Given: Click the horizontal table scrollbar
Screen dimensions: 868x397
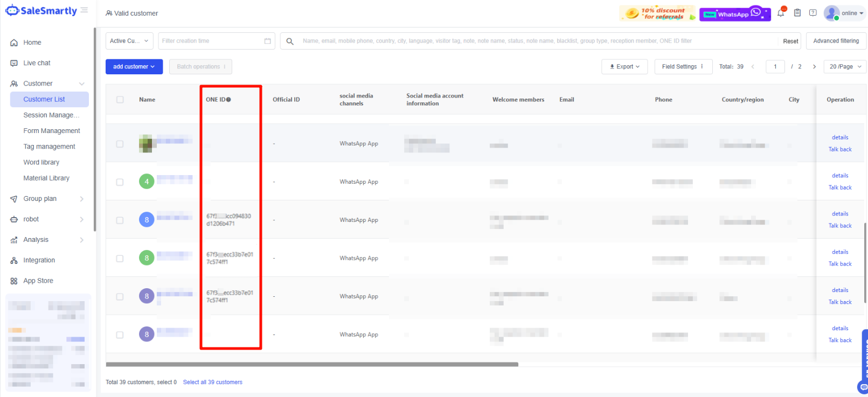Looking at the screenshot, I should point(312,365).
